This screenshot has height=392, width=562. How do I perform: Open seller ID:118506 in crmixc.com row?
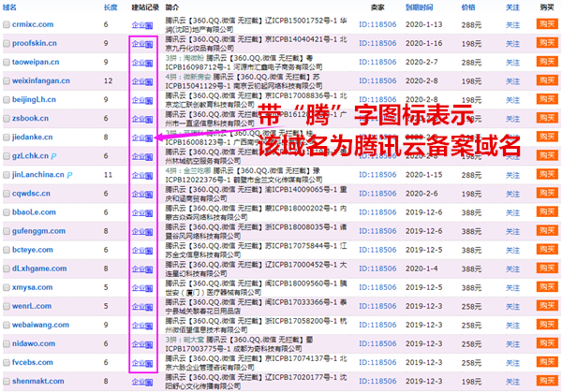pos(377,24)
